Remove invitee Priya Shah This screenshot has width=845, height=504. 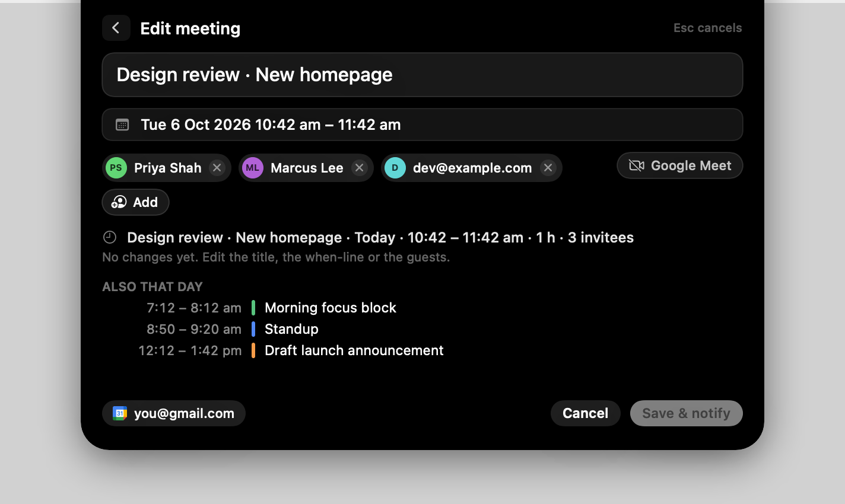tap(217, 168)
